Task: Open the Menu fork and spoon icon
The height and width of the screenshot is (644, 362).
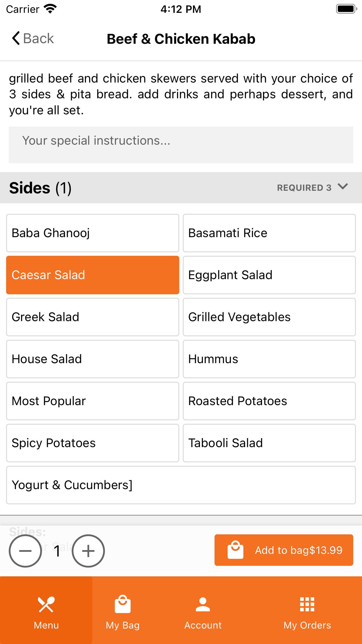Action: pyautogui.click(x=46, y=604)
